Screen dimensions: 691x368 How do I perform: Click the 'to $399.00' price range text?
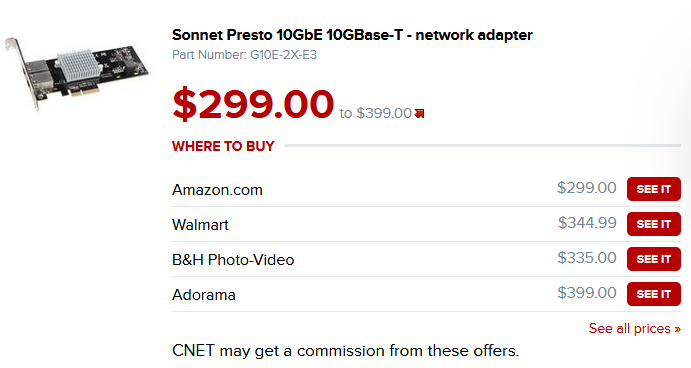pos(375,113)
